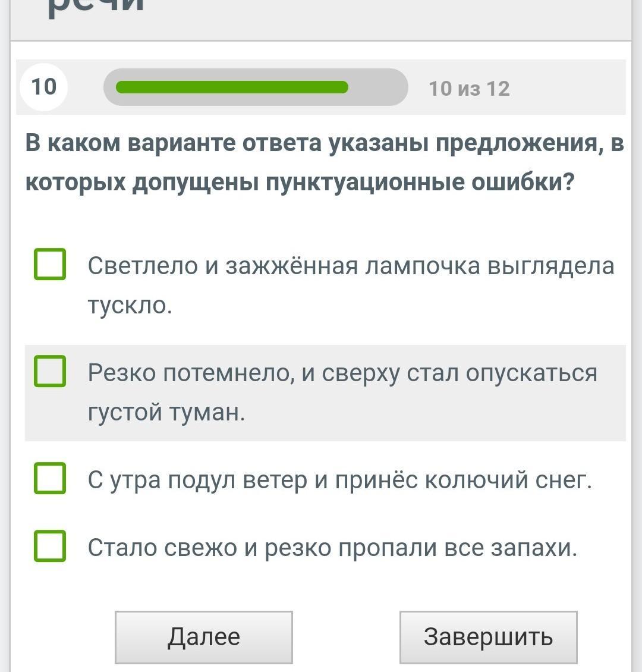Viewport: 642px width, 672px height.
Task: Tick the checkbox beside 'Резко потемнело'
Action: [50, 372]
